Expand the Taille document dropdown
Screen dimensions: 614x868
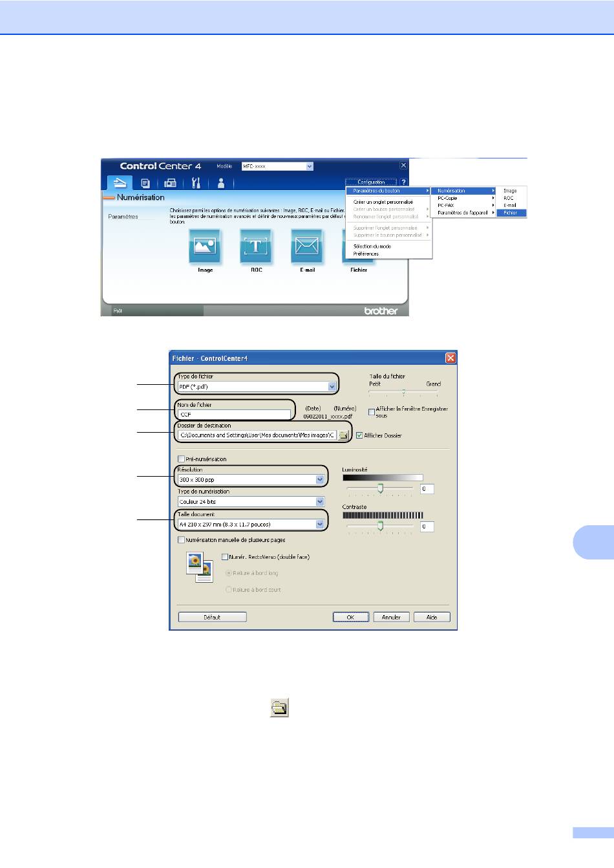point(320,525)
